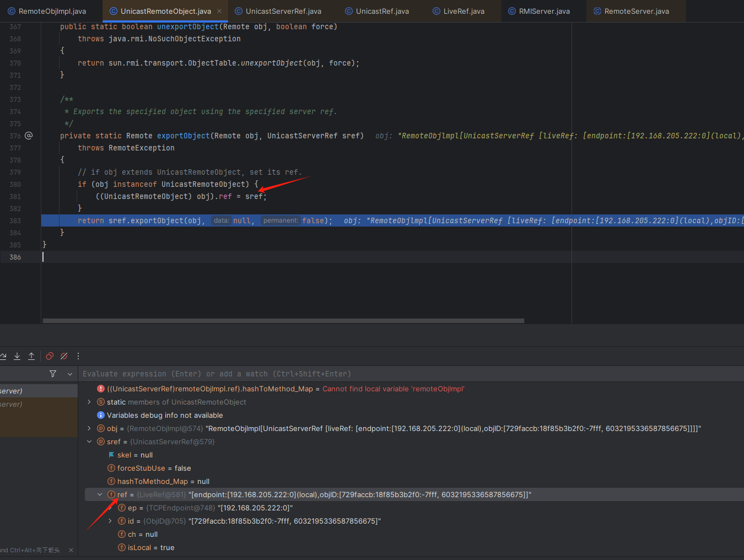Image resolution: width=744 pixels, height=560 pixels.
Task: Click the 'permanent:' inline parameter hint
Action: pos(281,220)
